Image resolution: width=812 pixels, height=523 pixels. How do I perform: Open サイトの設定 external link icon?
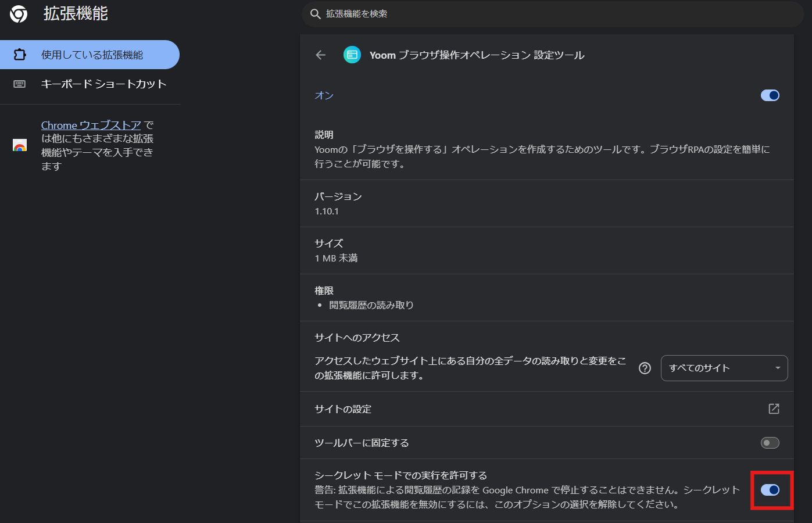tap(774, 409)
